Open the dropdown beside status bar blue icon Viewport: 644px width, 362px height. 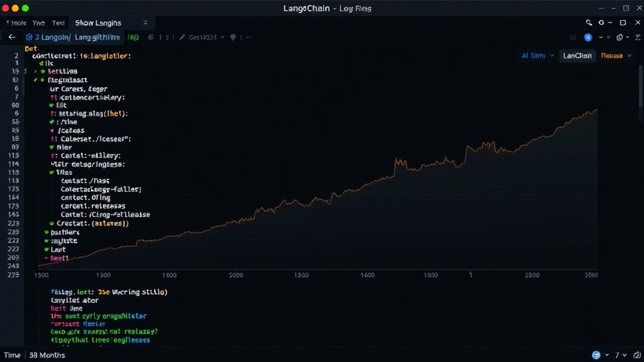(x=607, y=355)
